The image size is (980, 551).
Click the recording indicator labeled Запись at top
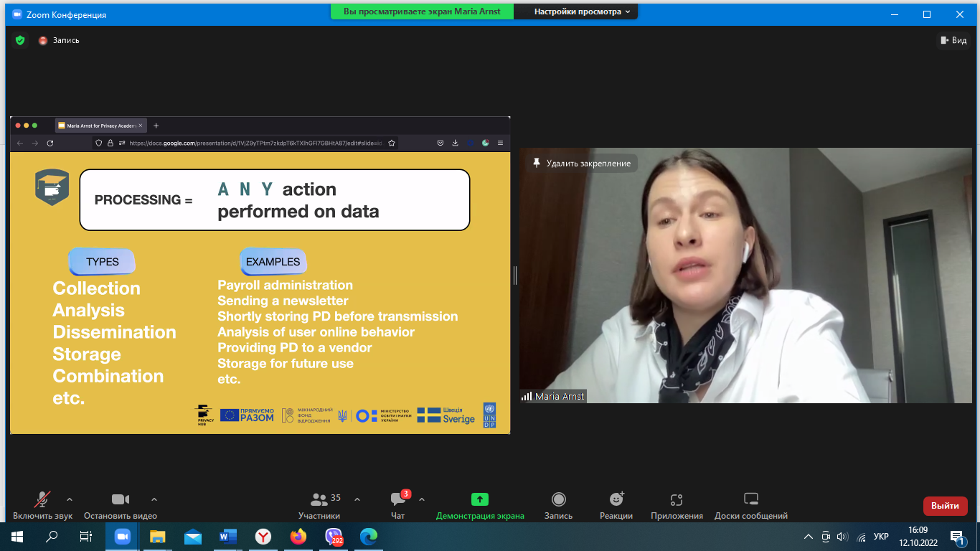pyautogui.click(x=59, y=40)
